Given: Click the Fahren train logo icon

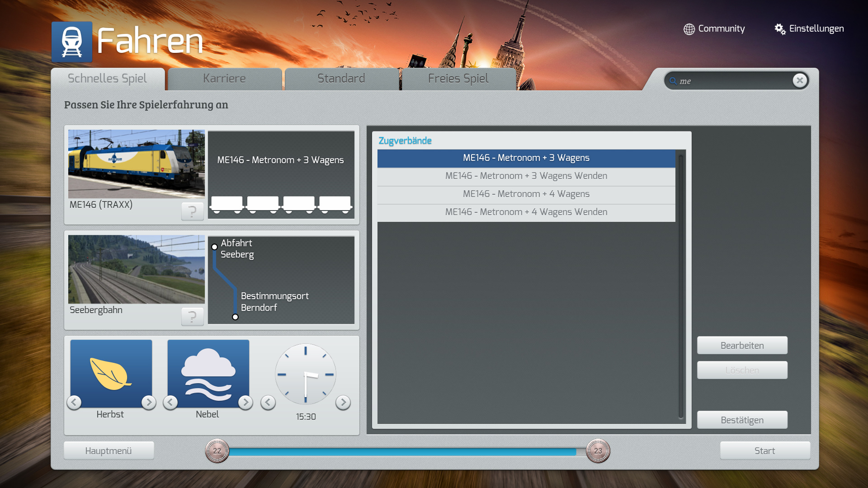Looking at the screenshot, I should click(72, 42).
